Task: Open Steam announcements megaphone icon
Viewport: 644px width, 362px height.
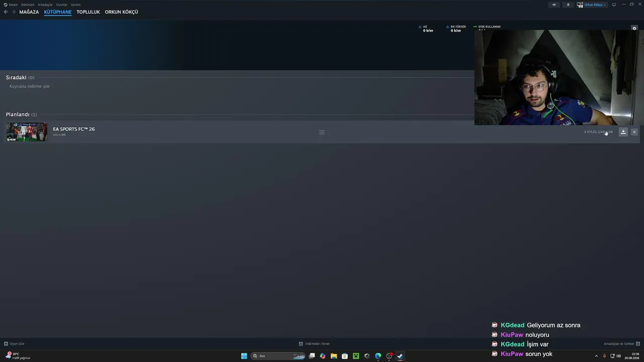Action: point(554,5)
